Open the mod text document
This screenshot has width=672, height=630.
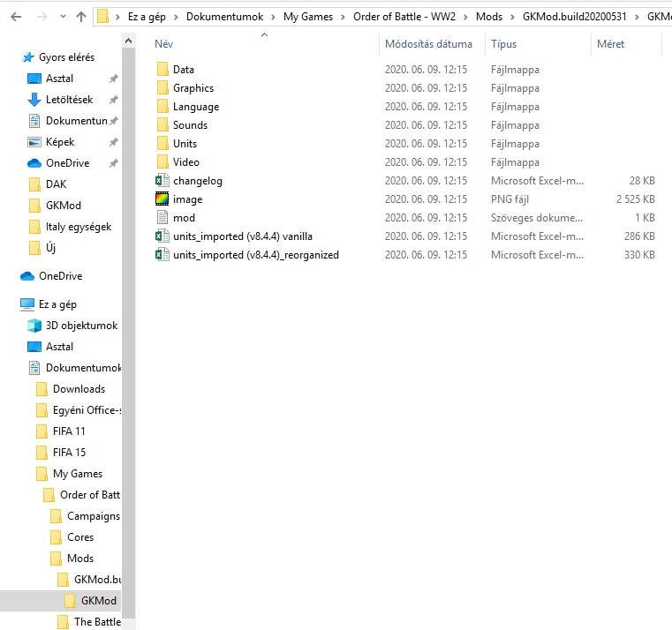184,218
